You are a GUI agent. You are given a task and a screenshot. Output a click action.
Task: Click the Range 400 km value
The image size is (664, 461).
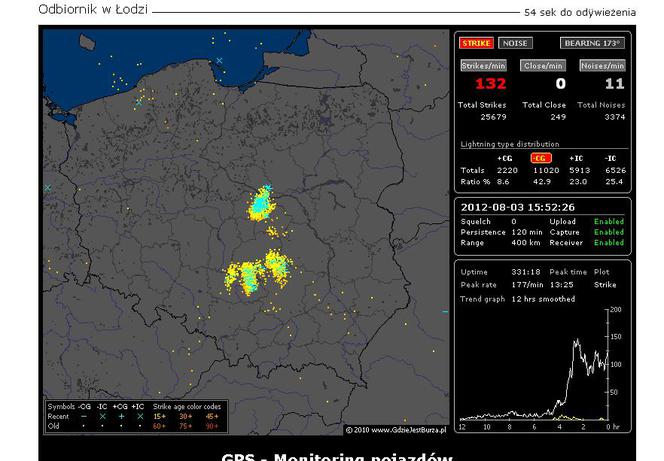pos(526,243)
